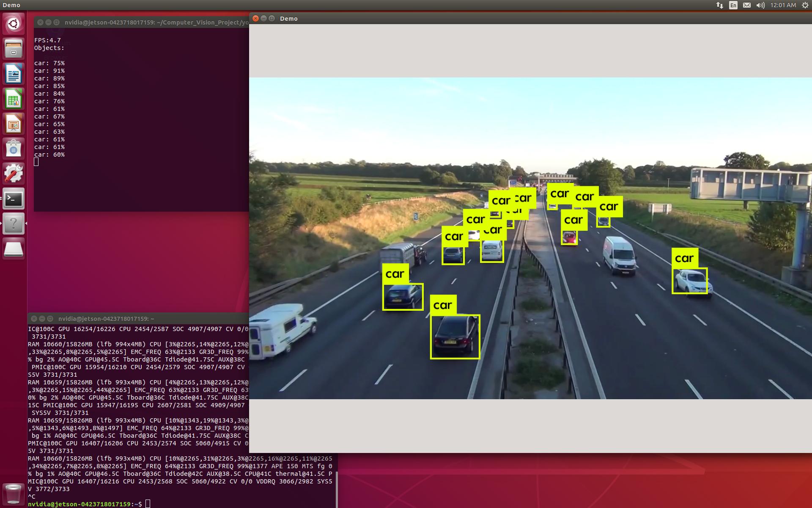
Task: Launch LibreOffice Impress presentation icon
Action: 14,124
